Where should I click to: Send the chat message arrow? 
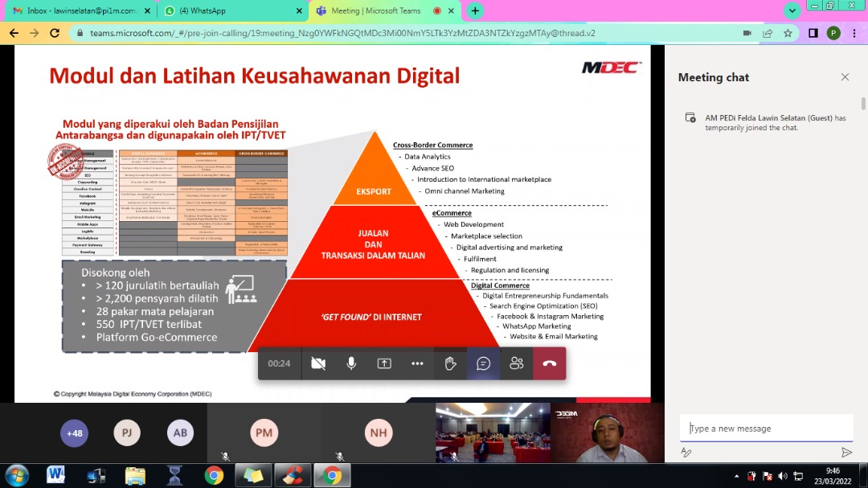click(x=845, y=453)
